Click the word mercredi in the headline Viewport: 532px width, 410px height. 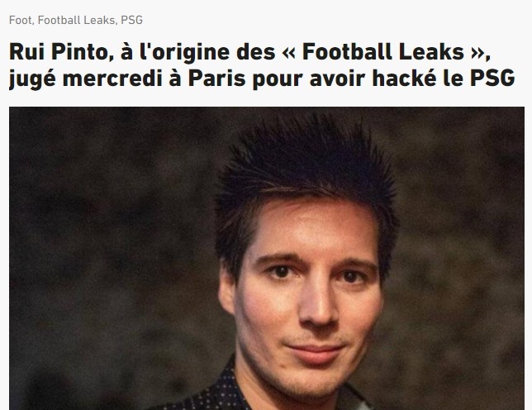coord(112,79)
